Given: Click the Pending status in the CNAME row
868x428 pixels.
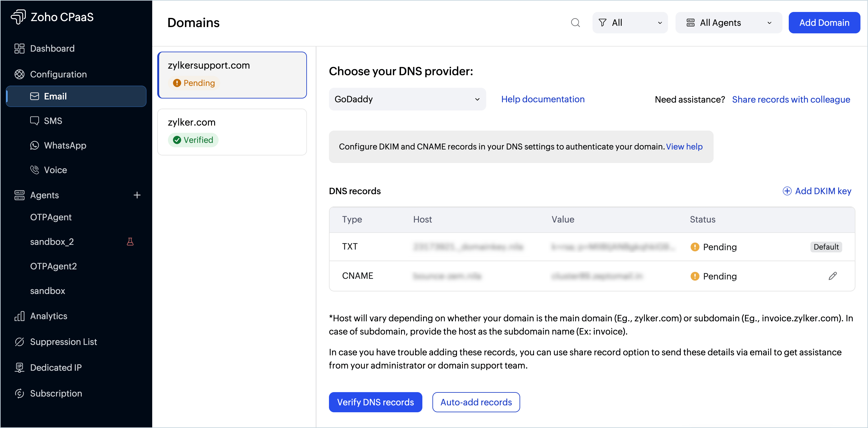Looking at the screenshot, I should pos(713,276).
